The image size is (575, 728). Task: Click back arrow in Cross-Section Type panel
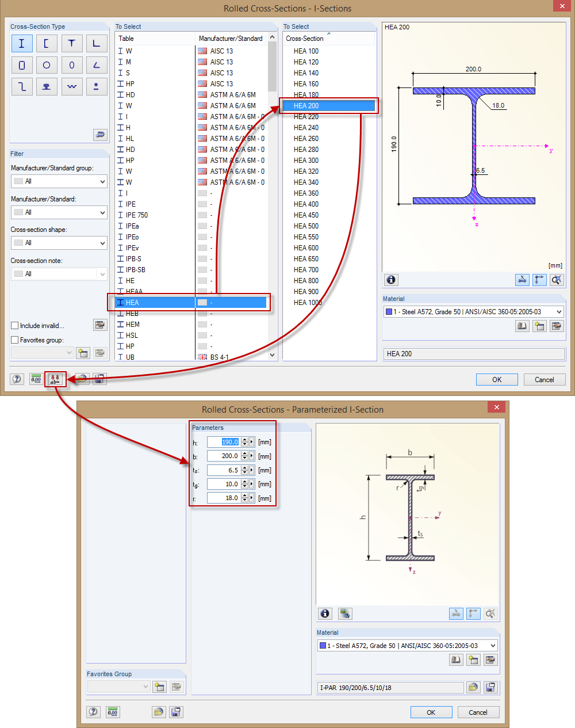tap(100, 134)
